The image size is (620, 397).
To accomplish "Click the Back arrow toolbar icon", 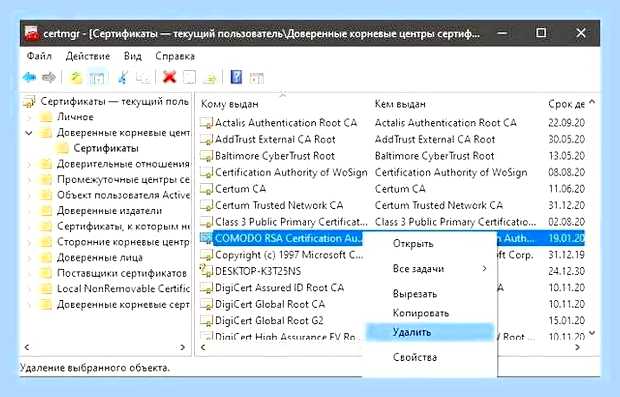I will 30,77.
